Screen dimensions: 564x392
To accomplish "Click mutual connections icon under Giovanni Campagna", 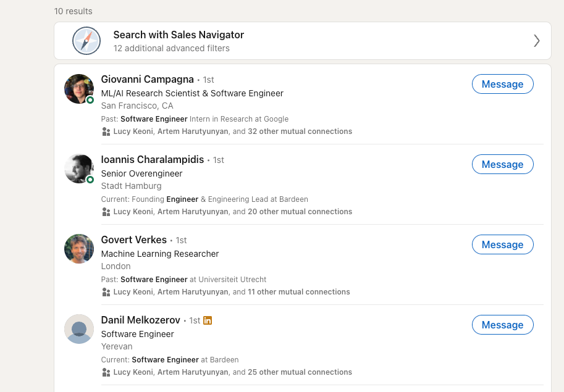I will 106,131.
